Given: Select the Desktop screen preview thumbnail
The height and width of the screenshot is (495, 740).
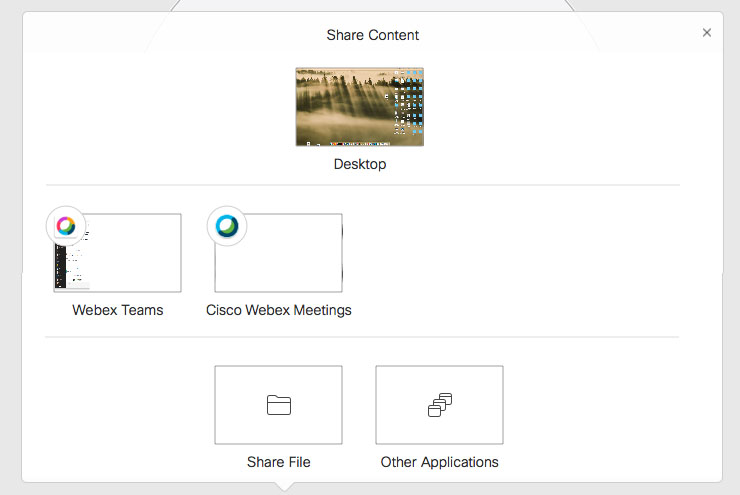Looking at the screenshot, I should [x=359, y=107].
